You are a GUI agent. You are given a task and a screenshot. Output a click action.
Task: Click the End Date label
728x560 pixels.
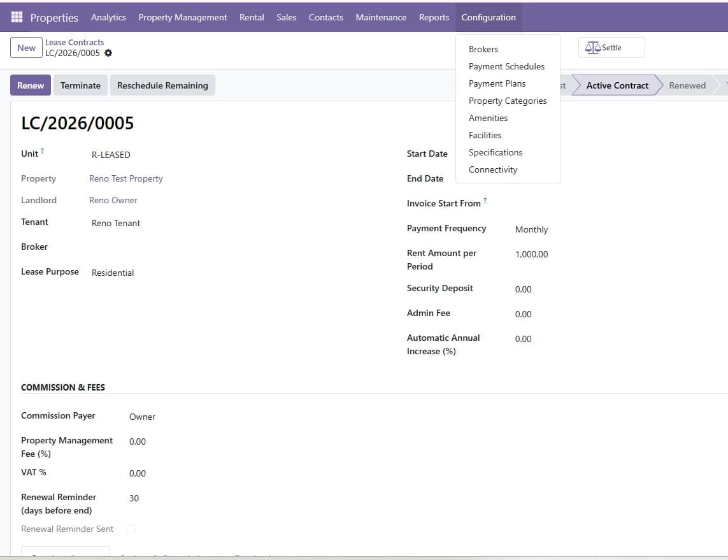pos(425,179)
